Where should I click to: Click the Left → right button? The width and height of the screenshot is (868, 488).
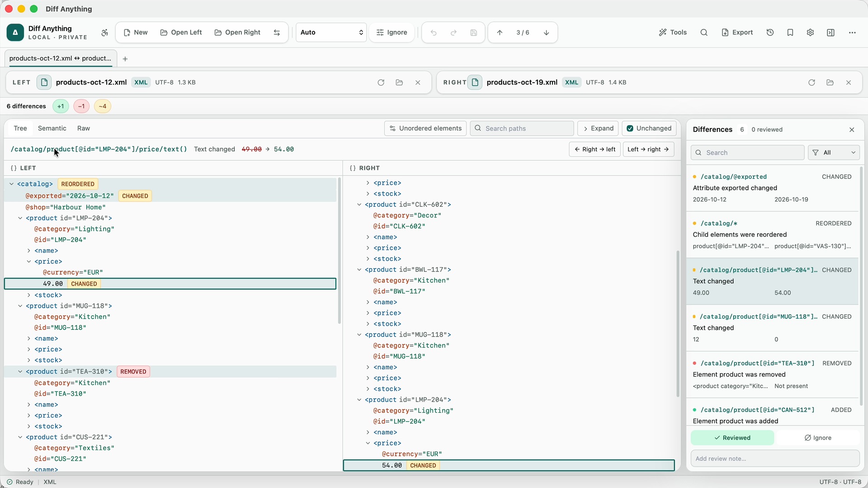(x=648, y=150)
